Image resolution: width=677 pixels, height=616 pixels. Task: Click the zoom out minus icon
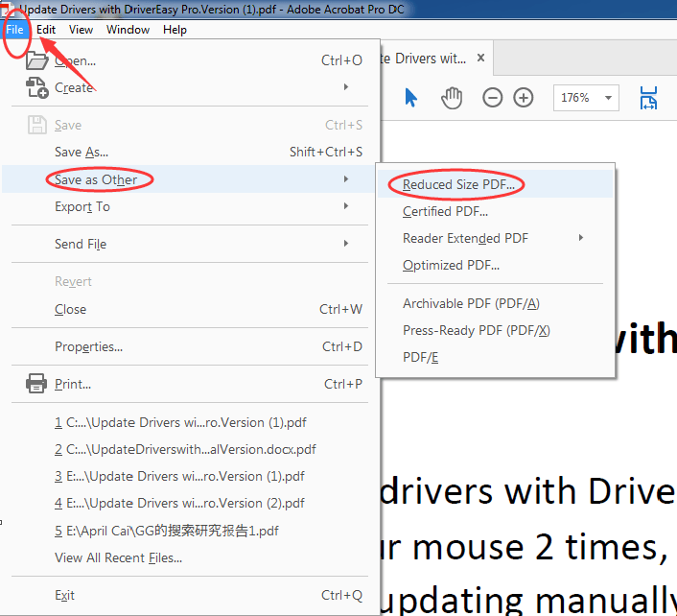[x=492, y=98]
